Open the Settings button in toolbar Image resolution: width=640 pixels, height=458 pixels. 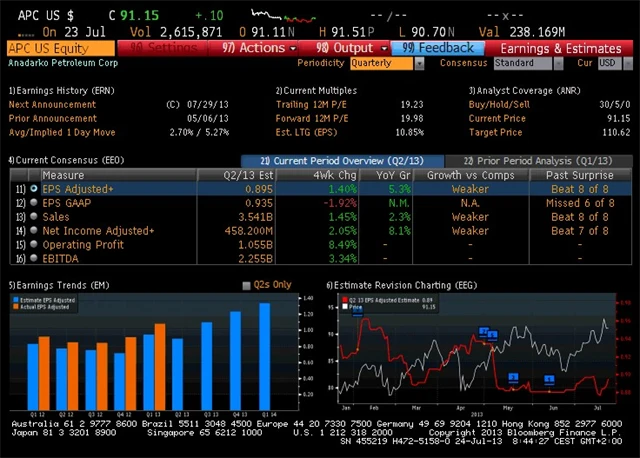pyautogui.click(x=166, y=47)
